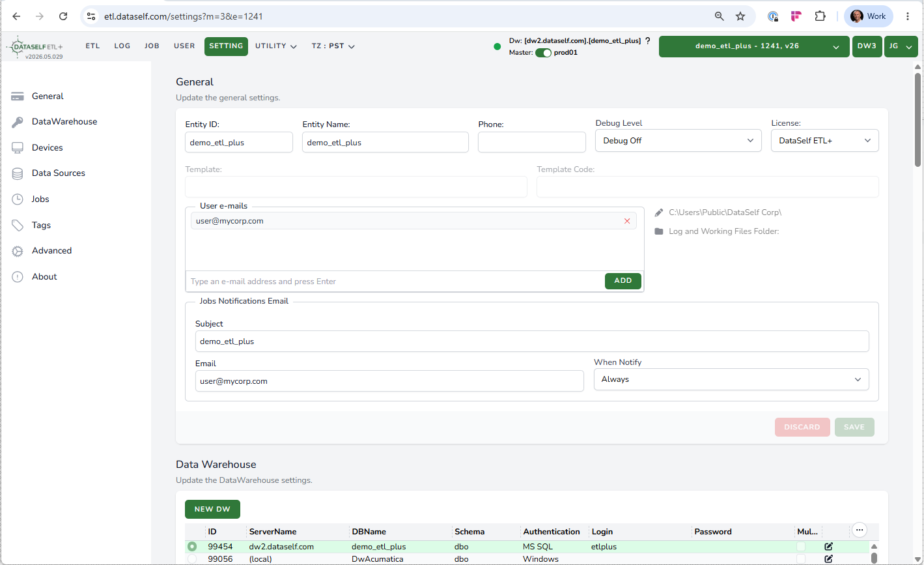Screen dimensions: 924x565
Task: Click the Log and Working Files folder icon
Action: [x=659, y=231]
